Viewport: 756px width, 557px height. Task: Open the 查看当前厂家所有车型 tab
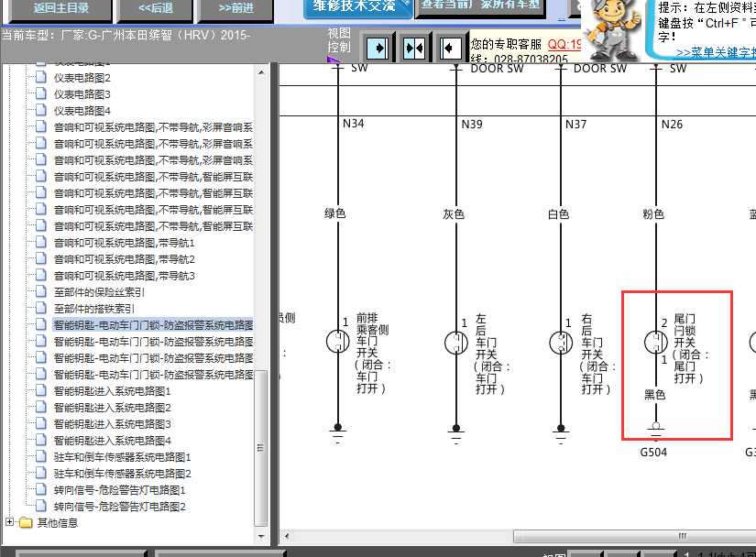[x=480, y=6]
